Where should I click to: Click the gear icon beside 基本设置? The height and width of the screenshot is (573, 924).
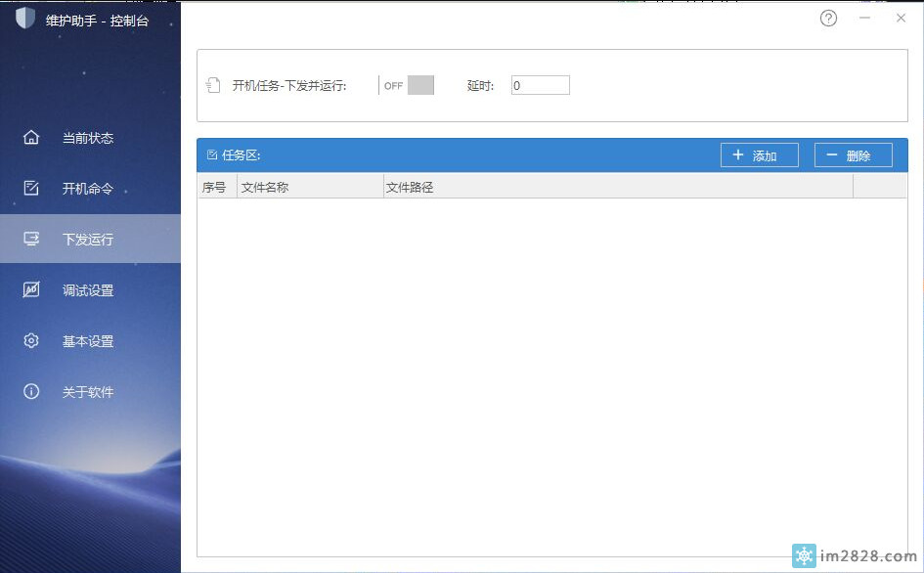tap(31, 341)
